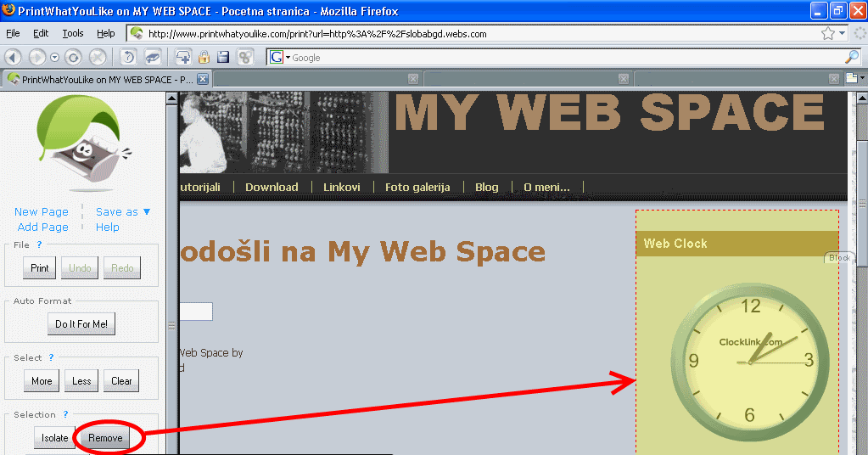Image resolution: width=868 pixels, height=455 pixels.
Task: Click the Web Clock block heading
Action: click(x=675, y=244)
